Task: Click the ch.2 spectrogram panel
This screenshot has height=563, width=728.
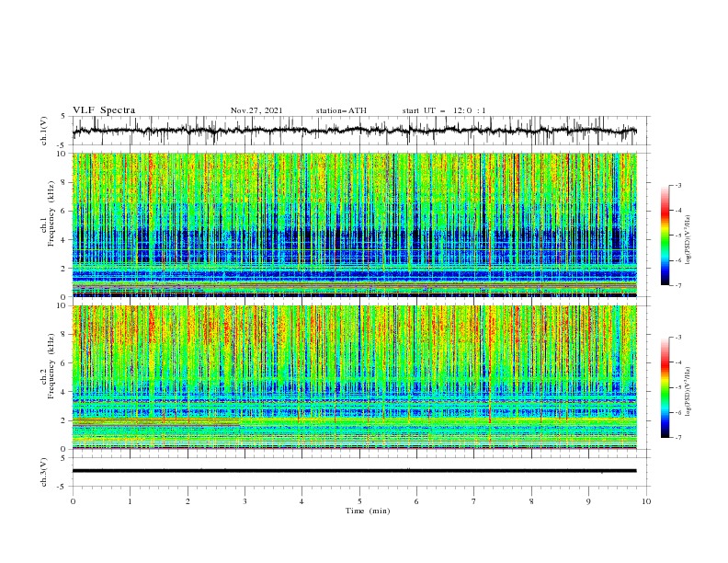Action: (354, 377)
